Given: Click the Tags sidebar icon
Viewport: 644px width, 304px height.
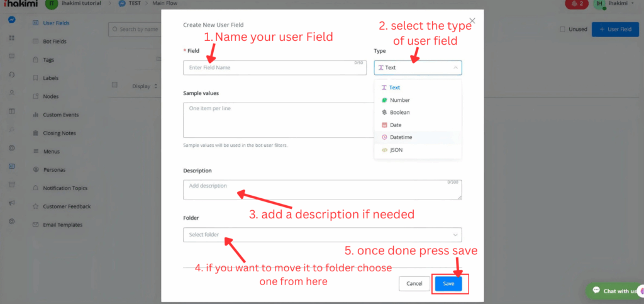Looking at the screenshot, I should click(x=35, y=60).
